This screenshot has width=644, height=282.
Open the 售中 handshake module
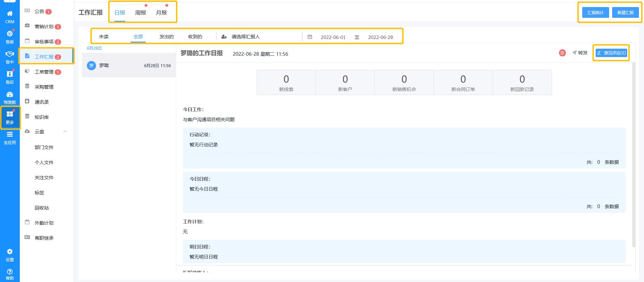10,57
